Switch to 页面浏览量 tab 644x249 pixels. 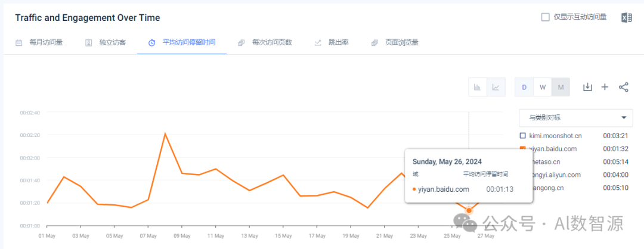(x=395, y=42)
